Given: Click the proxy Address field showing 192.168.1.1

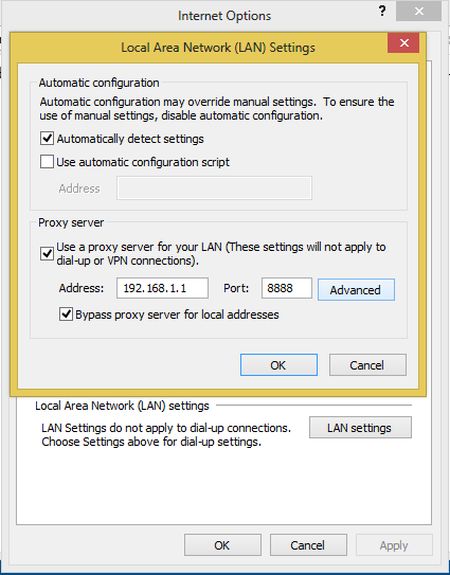Looking at the screenshot, I should tap(162, 288).
